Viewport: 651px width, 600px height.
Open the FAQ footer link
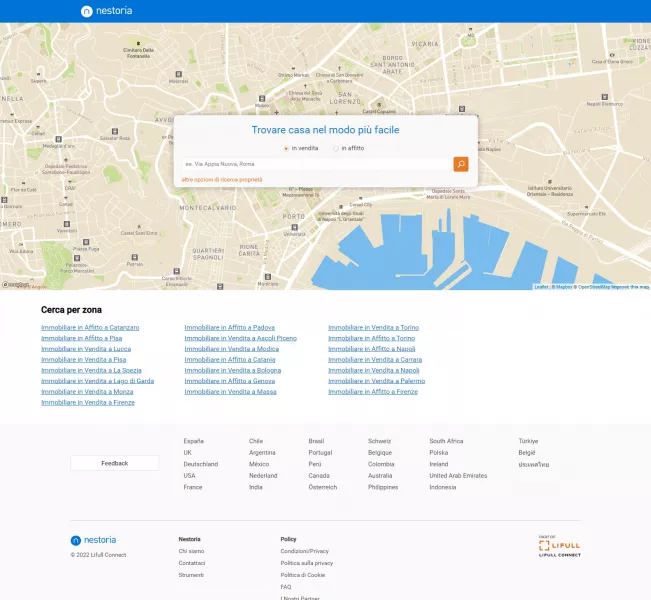tap(286, 587)
